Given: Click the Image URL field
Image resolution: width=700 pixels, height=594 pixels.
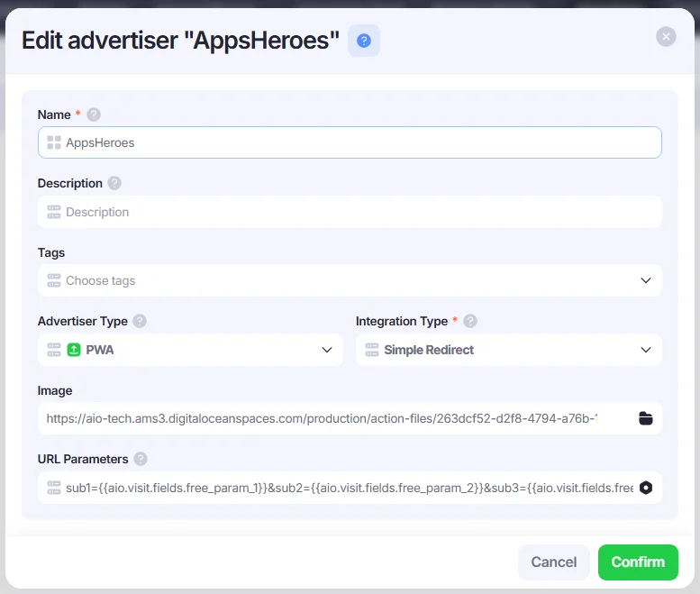Looking at the screenshot, I should (x=350, y=418).
